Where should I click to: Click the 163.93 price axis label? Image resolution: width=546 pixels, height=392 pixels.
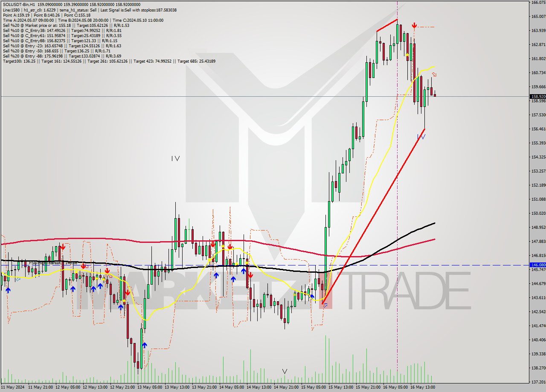[538, 30]
